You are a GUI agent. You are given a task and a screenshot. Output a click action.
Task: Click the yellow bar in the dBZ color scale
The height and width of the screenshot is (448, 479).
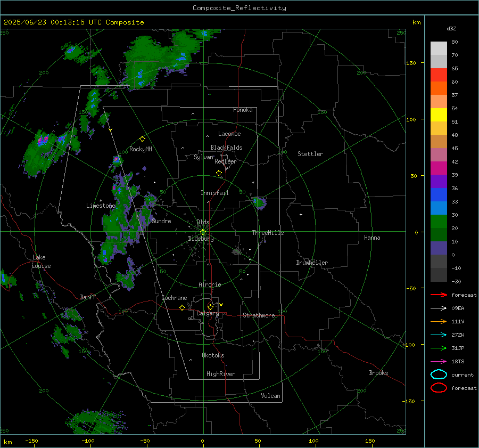click(x=439, y=115)
